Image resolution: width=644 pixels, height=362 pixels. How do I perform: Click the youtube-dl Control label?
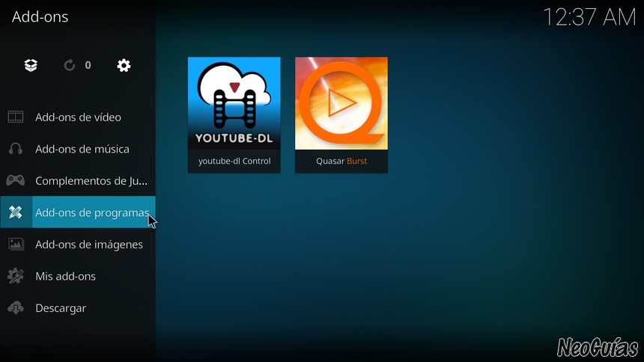(x=234, y=161)
